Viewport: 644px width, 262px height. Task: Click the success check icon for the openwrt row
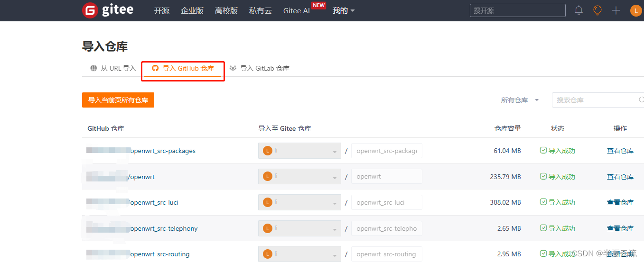point(543,176)
